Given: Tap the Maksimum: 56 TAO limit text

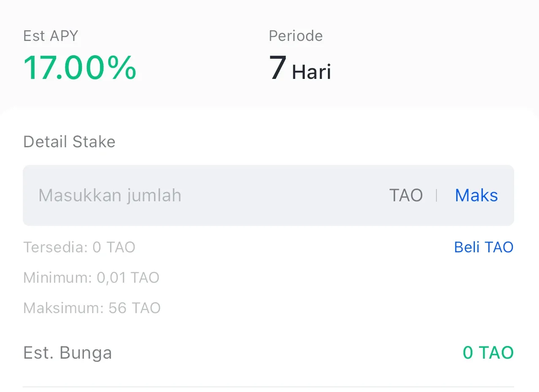Looking at the screenshot, I should [91, 308].
